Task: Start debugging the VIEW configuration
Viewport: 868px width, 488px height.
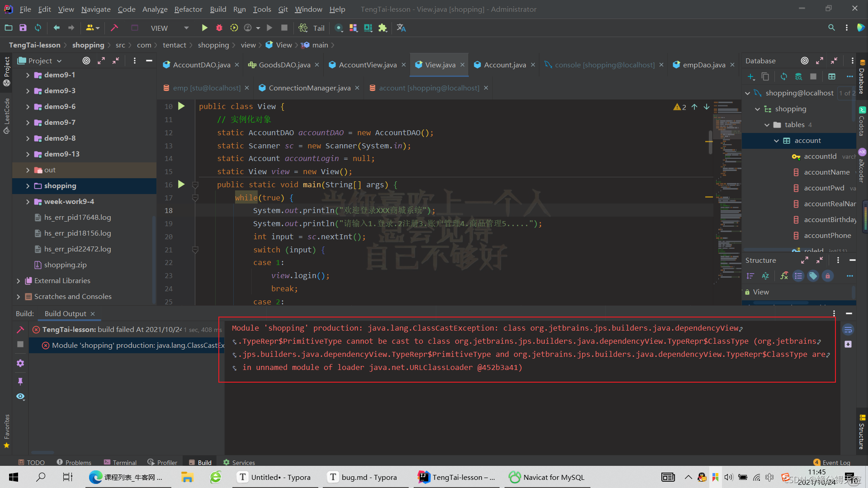Action: coord(219,28)
